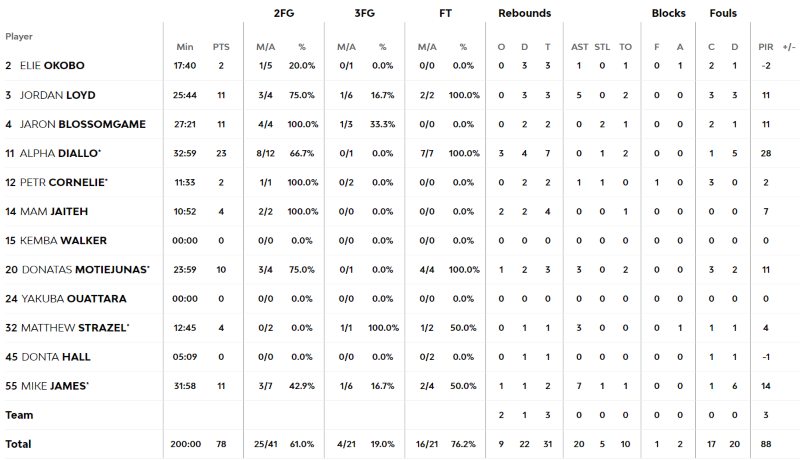Click the Rebounds group header
The height and width of the screenshot is (460, 800).
525,14
